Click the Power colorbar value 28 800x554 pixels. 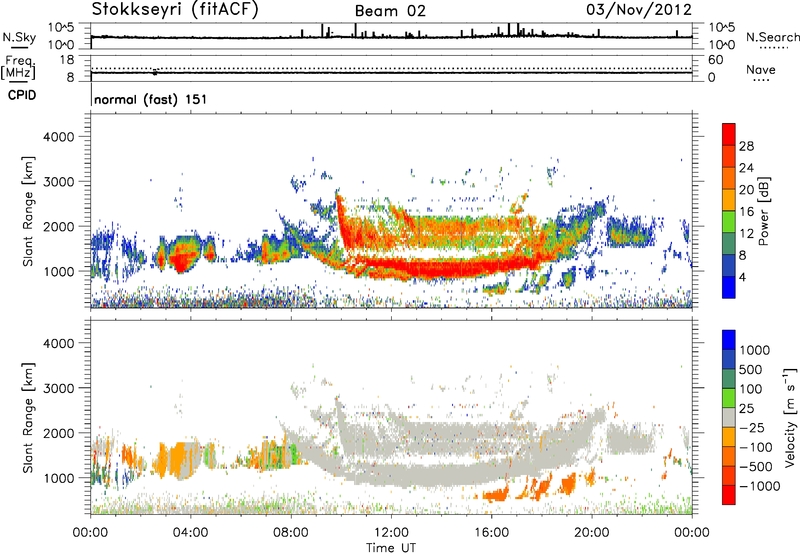[746, 146]
